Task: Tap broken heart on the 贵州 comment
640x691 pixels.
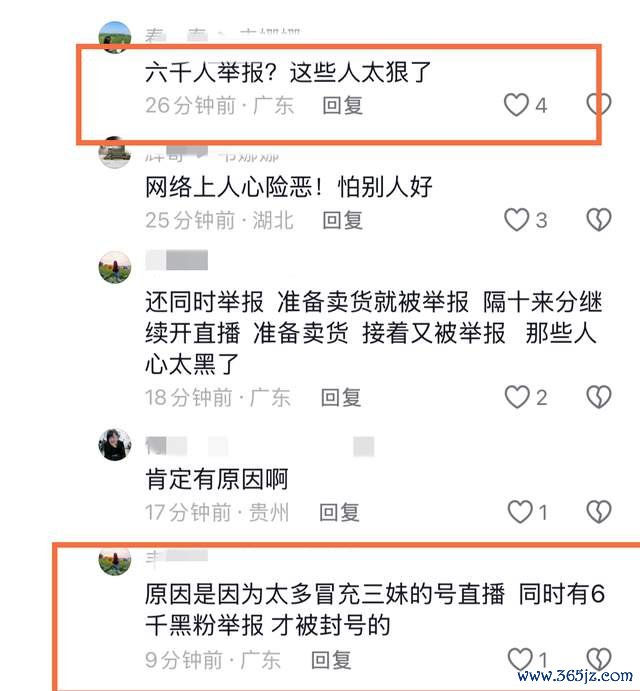Action: [599, 512]
